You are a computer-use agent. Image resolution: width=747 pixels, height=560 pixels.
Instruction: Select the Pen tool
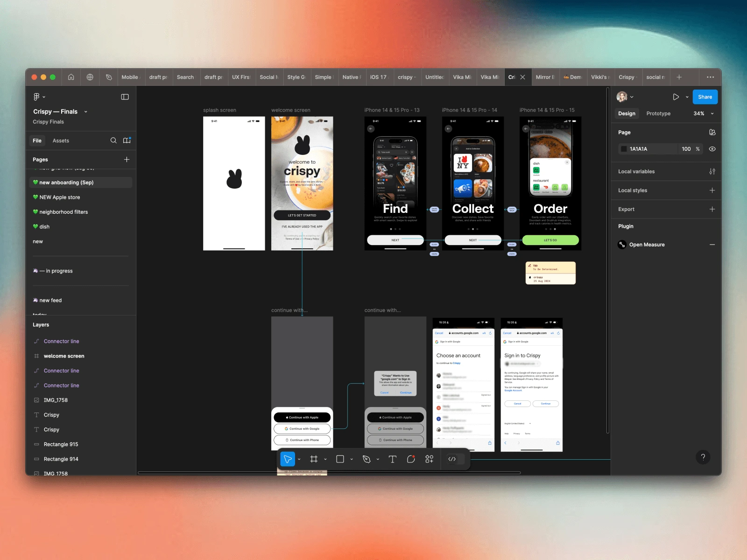[x=366, y=459]
